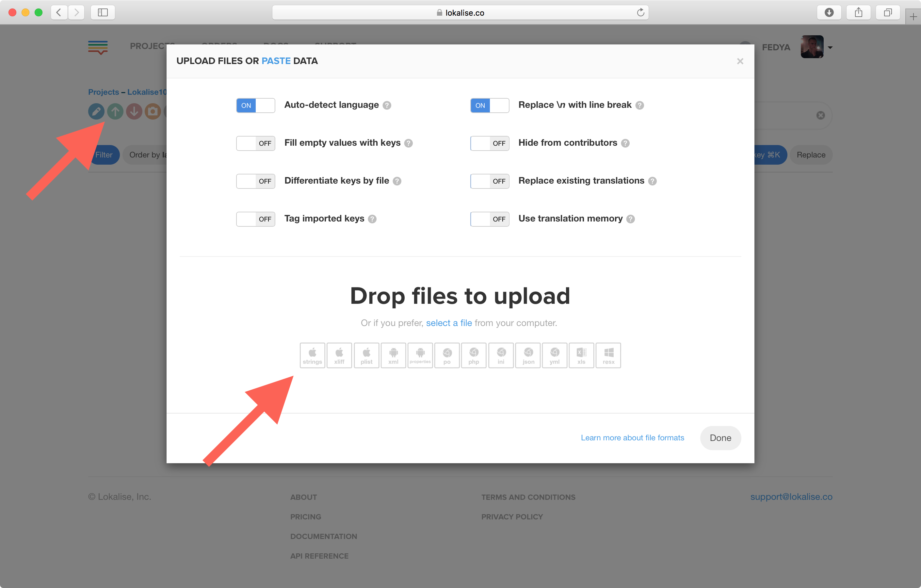
Task: Select the xliff file format icon
Action: (339, 355)
